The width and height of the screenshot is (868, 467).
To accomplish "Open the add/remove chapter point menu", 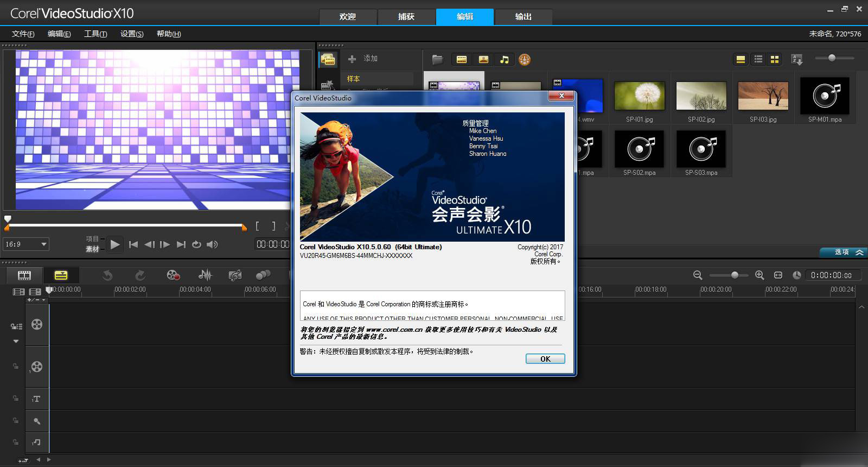I will coord(37,300).
